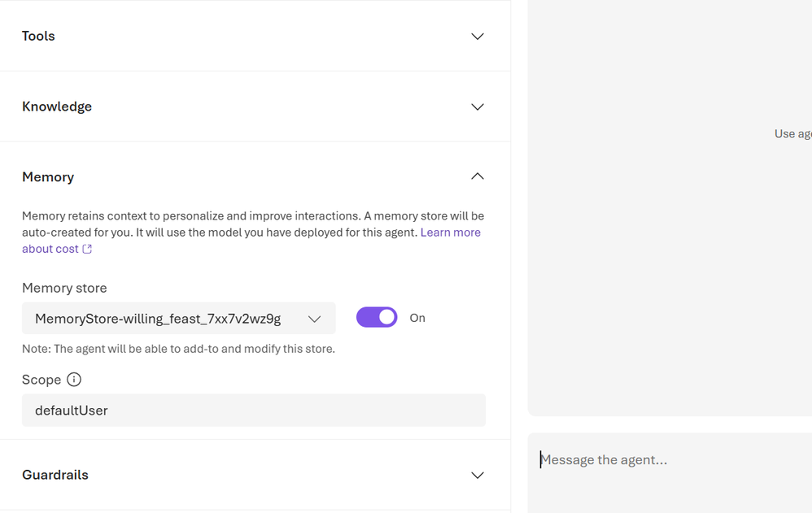Expand the Guardrails section chevron
The height and width of the screenshot is (513, 812).
pos(478,475)
